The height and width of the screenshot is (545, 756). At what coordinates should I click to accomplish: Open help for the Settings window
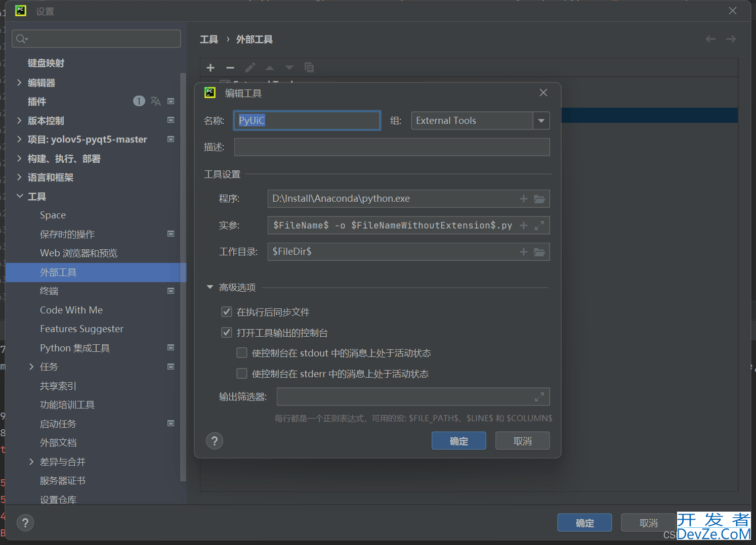pos(25,523)
